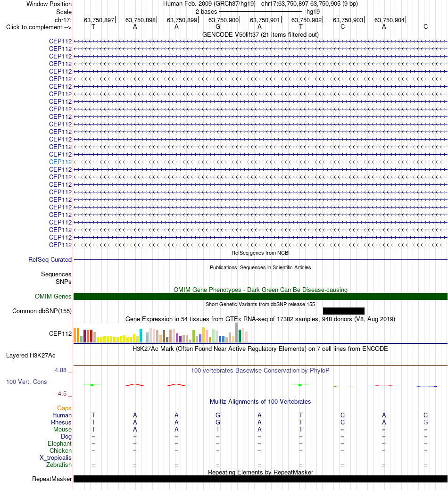
Task: Open the 'RefSeq genes from NCBI' track title
Action: (x=260, y=253)
